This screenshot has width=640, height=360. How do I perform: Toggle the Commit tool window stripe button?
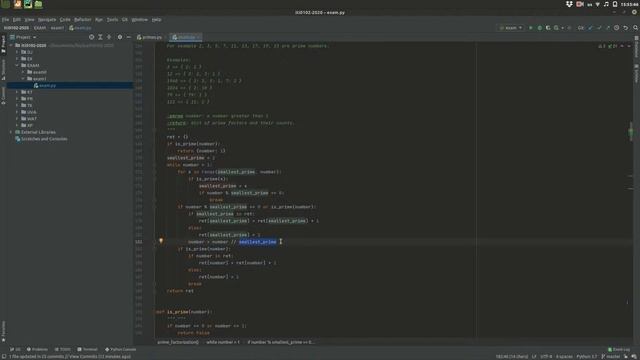pos(3,96)
